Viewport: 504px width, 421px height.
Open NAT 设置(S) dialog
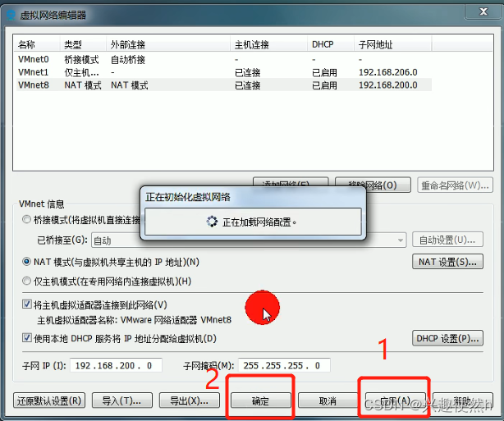pyautogui.click(x=447, y=262)
